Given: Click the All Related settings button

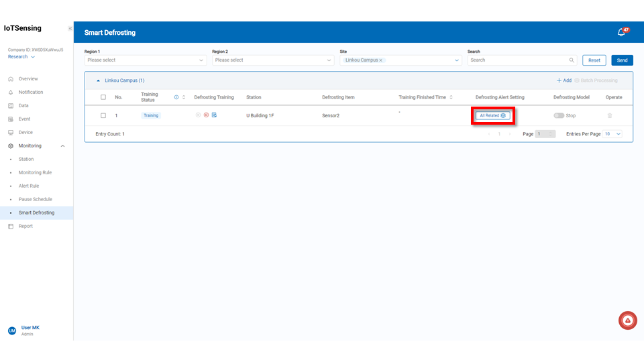Looking at the screenshot, I should pyautogui.click(x=493, y=115).
